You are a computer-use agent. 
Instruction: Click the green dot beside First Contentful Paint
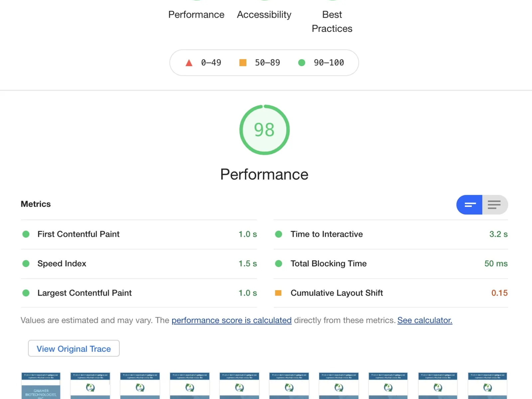tap(26, 234)
